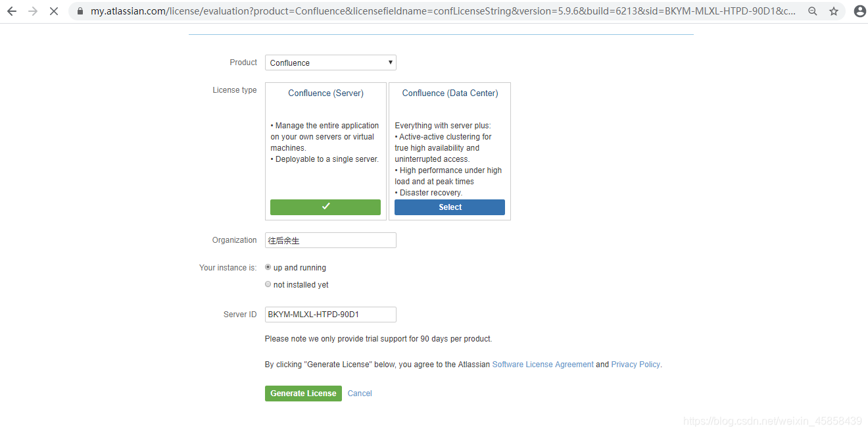Click the browser forward arrow
This screenshot has height=433, width=868.
33,11
